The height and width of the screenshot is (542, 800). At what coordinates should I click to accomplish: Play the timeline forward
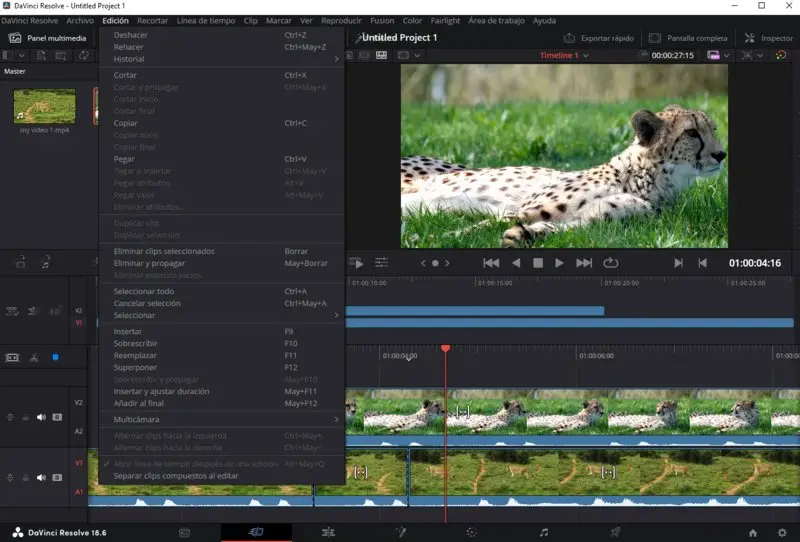point(559,263)
